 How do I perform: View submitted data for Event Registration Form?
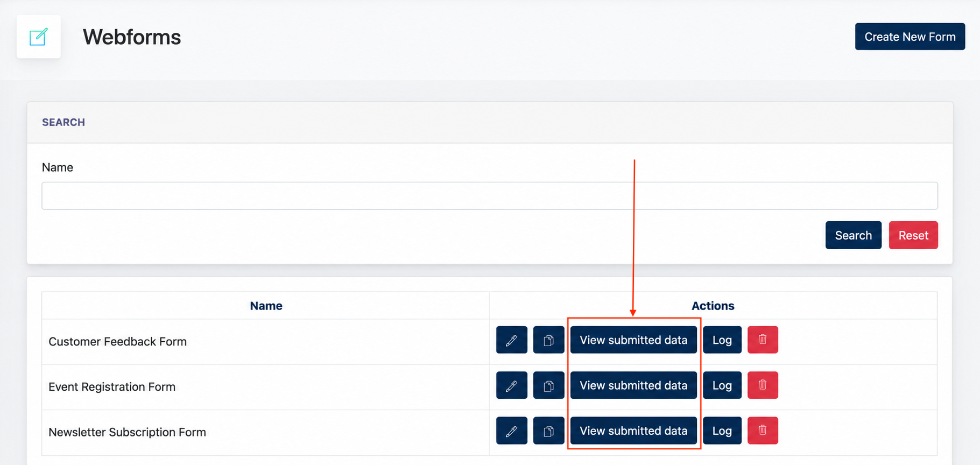[633, 385]
